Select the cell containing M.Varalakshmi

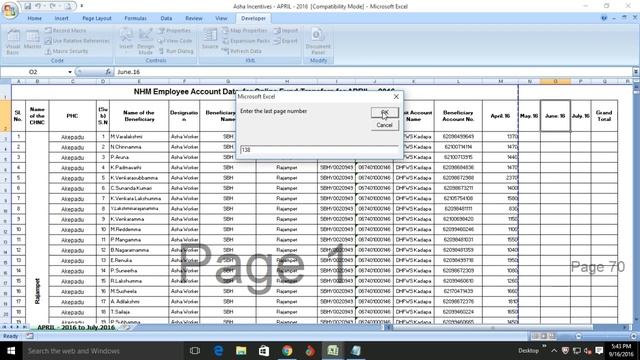click(x=139, y=136)
